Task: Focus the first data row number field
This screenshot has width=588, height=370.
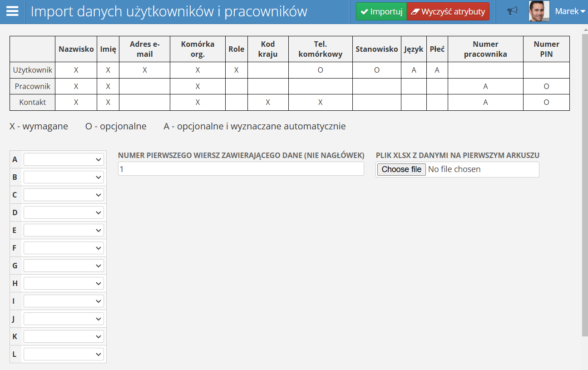Action: tap(241, 169)
